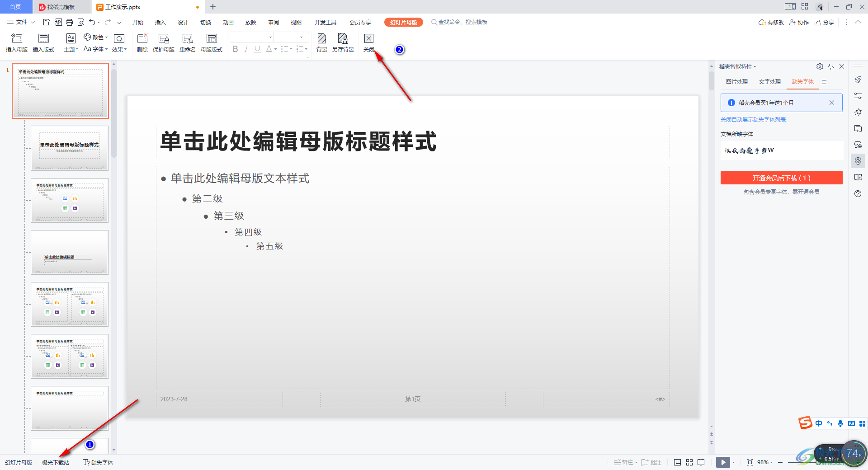
Task: Start slideshow with play button
Action: tap(723, 462)
